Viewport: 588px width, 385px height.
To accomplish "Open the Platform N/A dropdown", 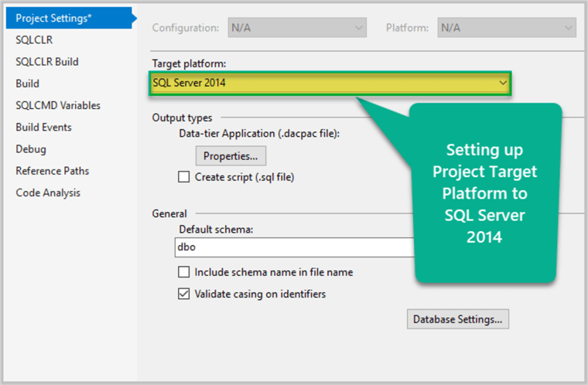I will tap(507, 28).
